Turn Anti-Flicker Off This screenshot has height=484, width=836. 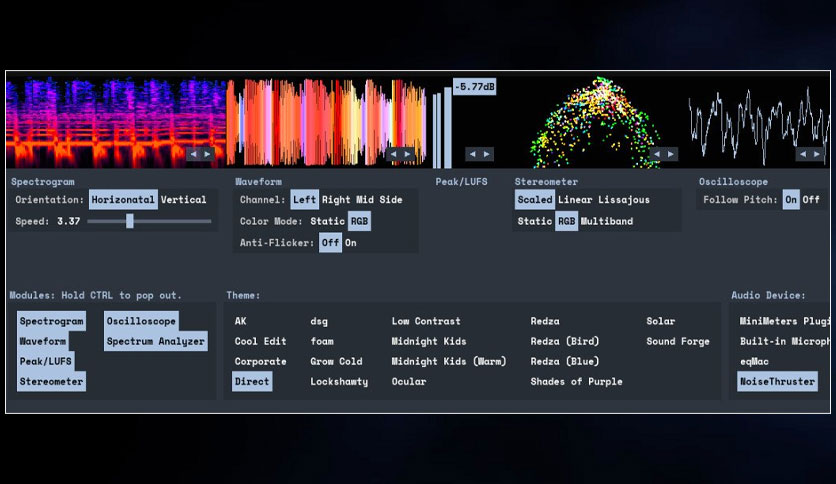click(331, 243)
